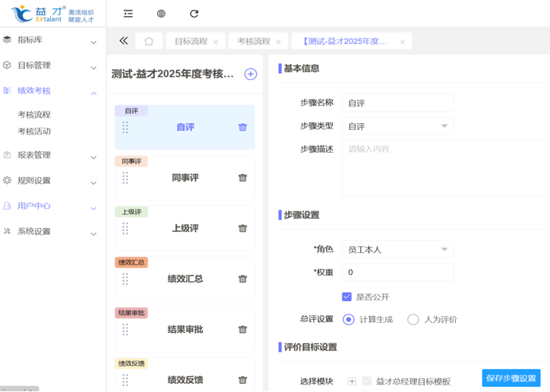Toggle the 是否公开 checkbox
Screen dimensions: 550x392
(x=346, y=297)
